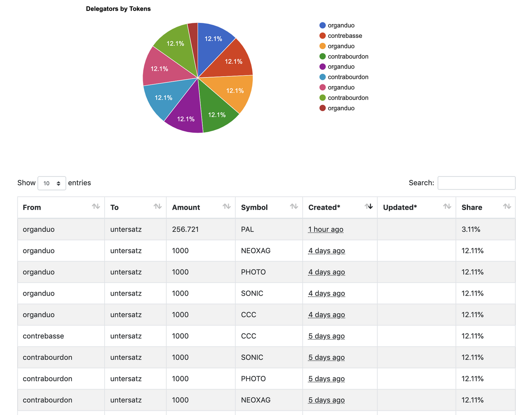Click 'PHOTO' in the contrabourdon row
532x415 pixels.
(254, 379)
